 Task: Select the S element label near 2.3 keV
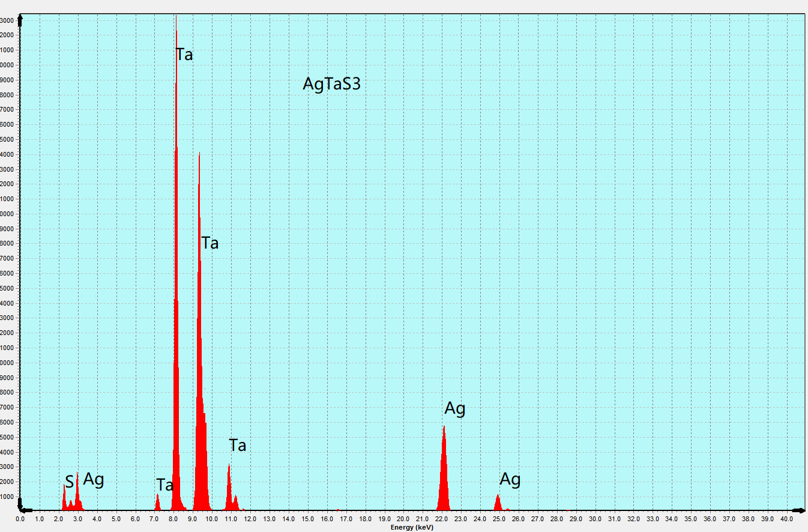click(70, 482)
